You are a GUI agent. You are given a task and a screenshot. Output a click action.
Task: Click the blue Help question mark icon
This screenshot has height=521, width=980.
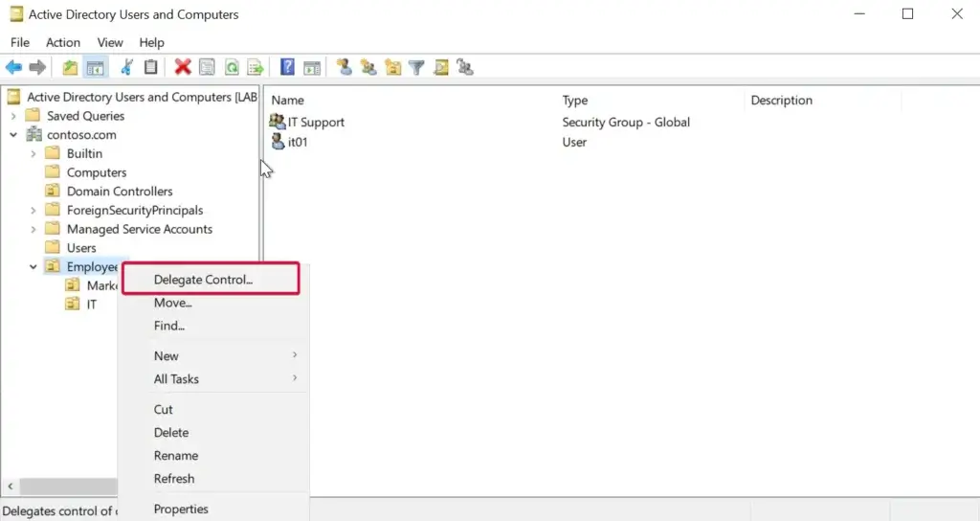coord(286,67)
